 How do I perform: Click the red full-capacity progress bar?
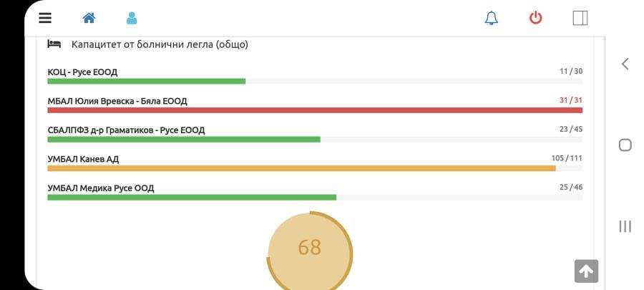click(x=315, y=110)
